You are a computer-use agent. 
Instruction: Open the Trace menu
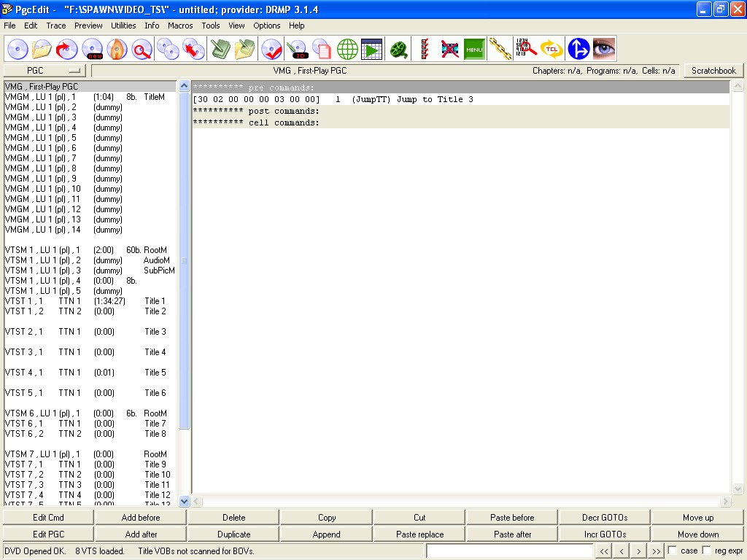pyautogui.click(x=55, y=26)
